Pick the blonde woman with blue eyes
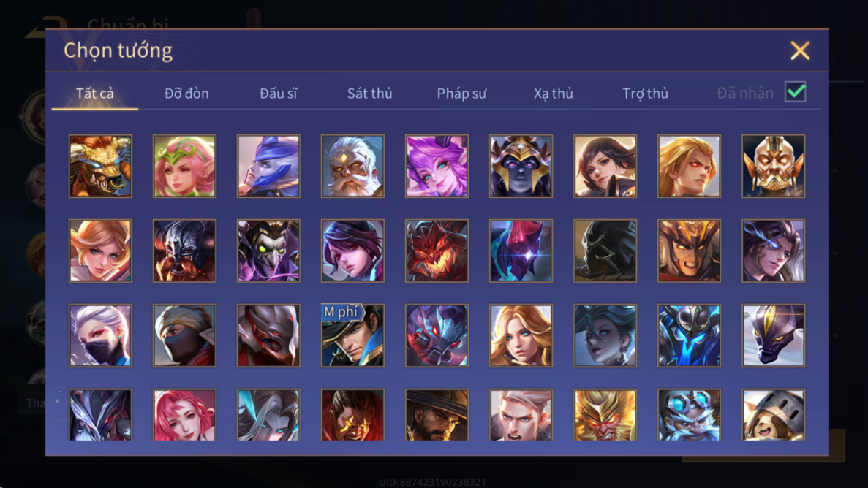The image size is (868, 488). [521, 335]
